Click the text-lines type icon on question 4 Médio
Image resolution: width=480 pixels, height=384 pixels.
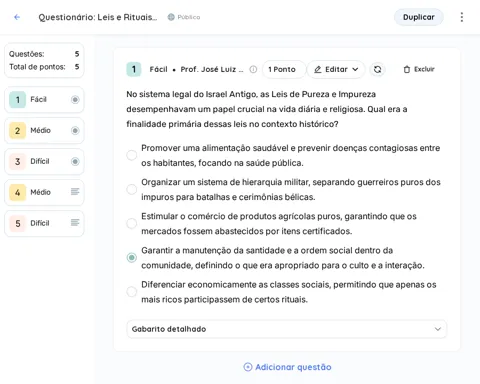pos(75,192)
